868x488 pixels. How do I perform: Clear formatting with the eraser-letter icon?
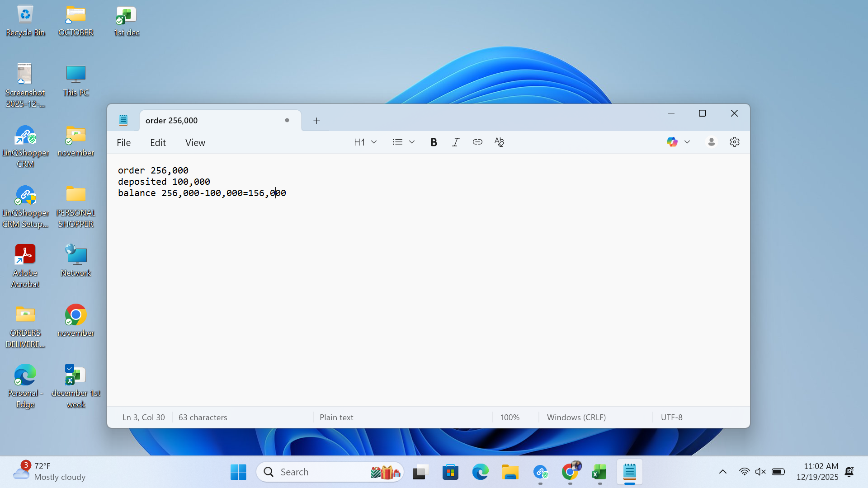[499, 142]
